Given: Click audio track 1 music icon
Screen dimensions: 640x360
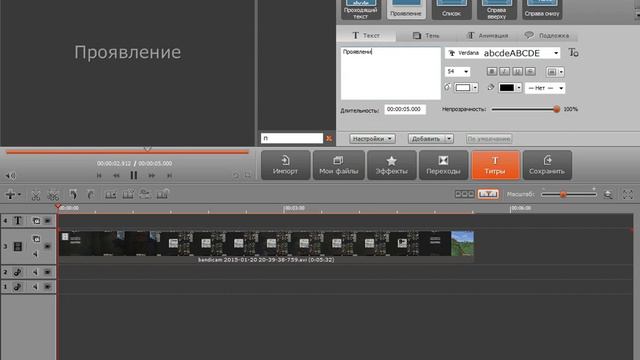Looking at the screenshot, I should [18, 287].
